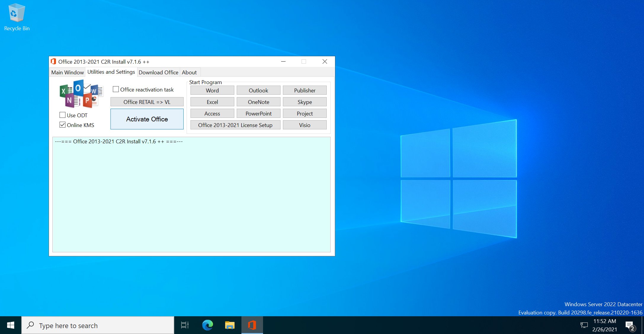This screenshot has width=644, height=334.
Task: Click the Office apps logo image
Action: point(81,94)
